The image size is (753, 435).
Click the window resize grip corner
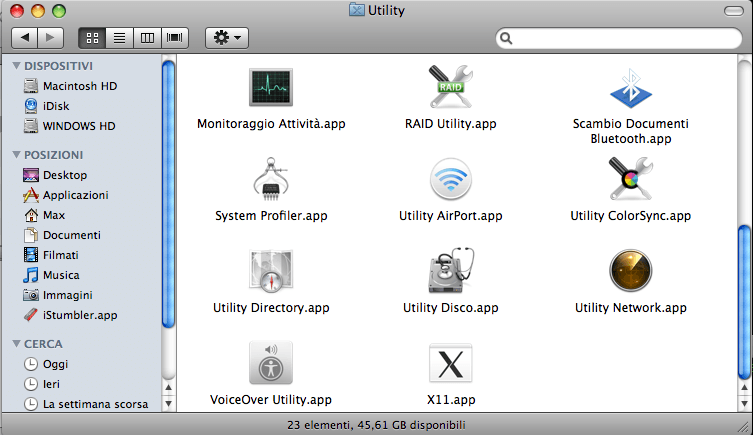pyautogui.click(x=745, y=427)
